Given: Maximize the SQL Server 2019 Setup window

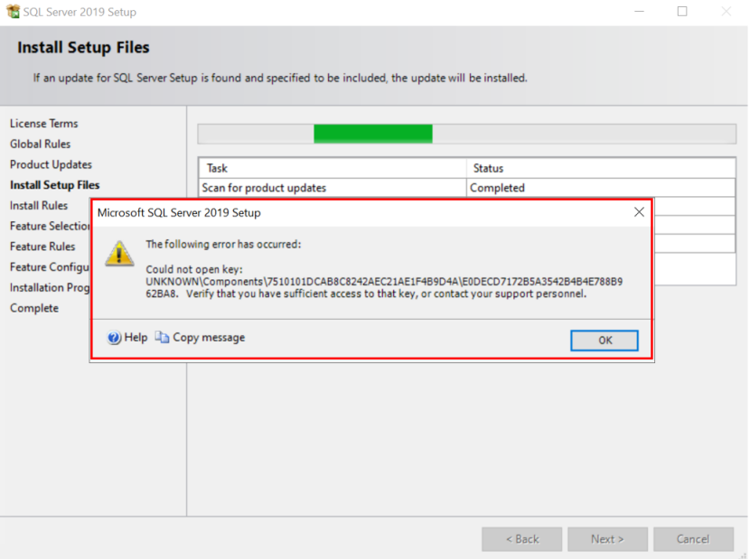Looking at the screenshot, I should point(682,12).
